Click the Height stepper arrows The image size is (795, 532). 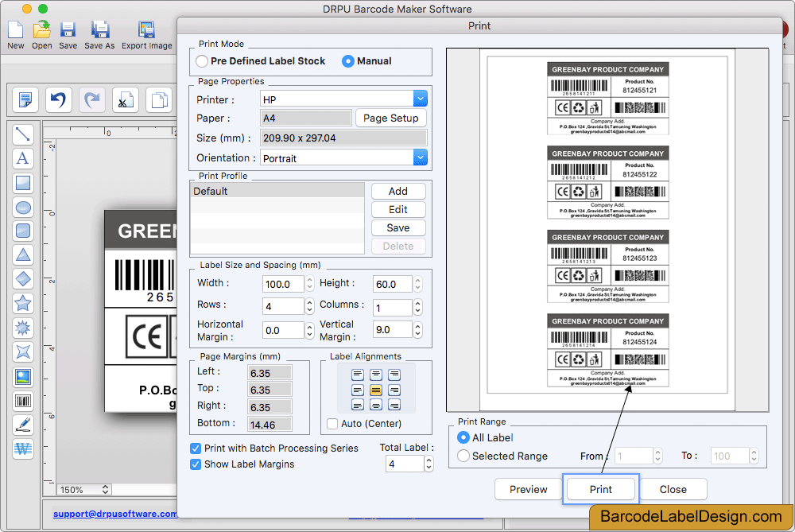[418, 284]
